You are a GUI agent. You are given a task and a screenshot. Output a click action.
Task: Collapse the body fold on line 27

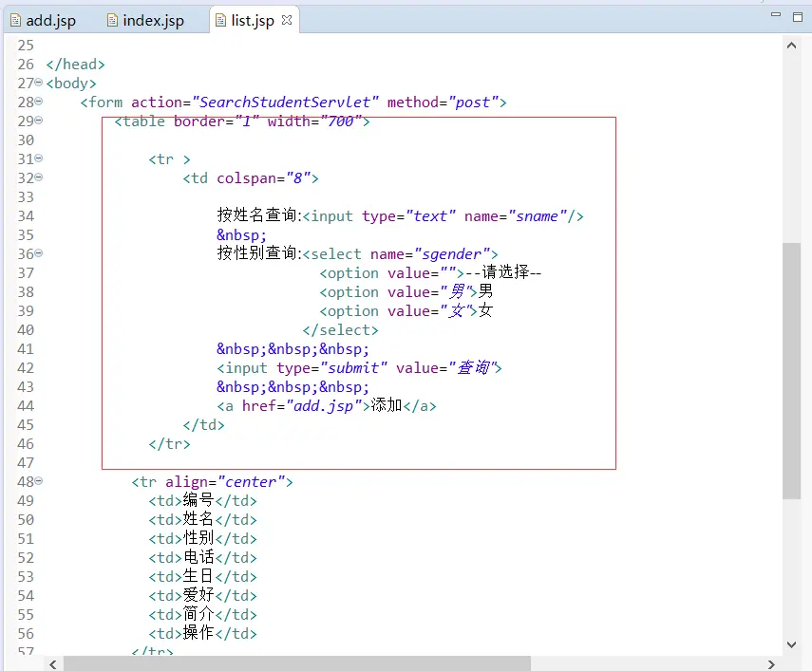(38, 83)
